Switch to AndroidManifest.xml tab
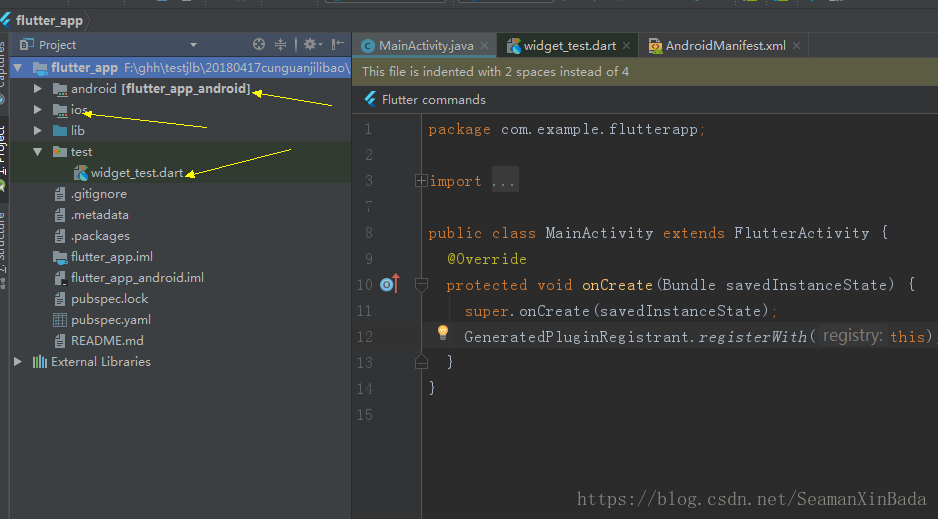The width and height of the screenshot is (938, 519). coord(725,45)
